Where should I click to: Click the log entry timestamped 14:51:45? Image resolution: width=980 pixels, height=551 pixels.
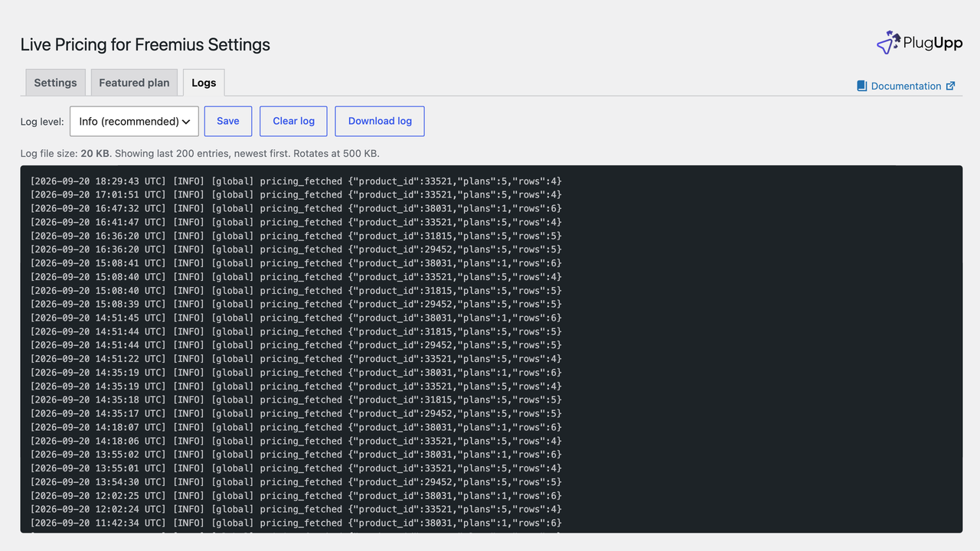click(x=296, y=318)
